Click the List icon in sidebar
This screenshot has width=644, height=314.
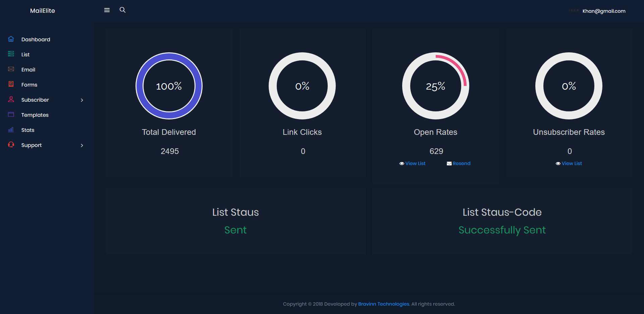[x=11, y=54]
